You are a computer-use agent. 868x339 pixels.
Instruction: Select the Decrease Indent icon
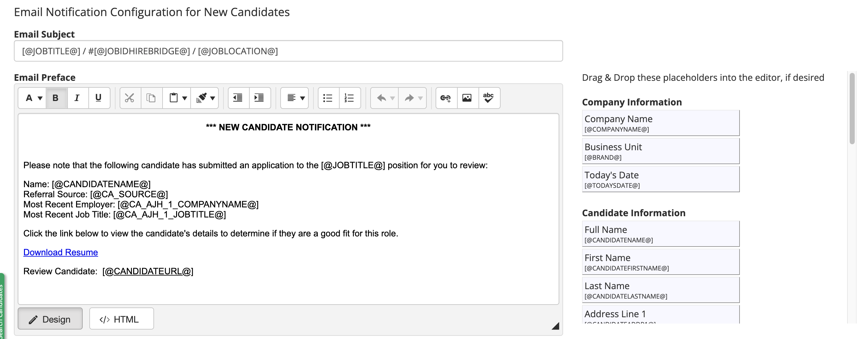238,98
